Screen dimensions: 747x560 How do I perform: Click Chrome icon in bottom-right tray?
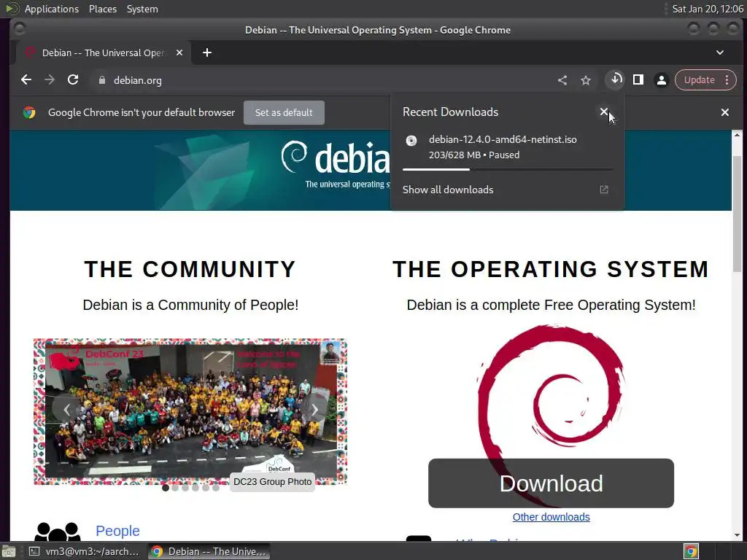(x=691, y=551)
